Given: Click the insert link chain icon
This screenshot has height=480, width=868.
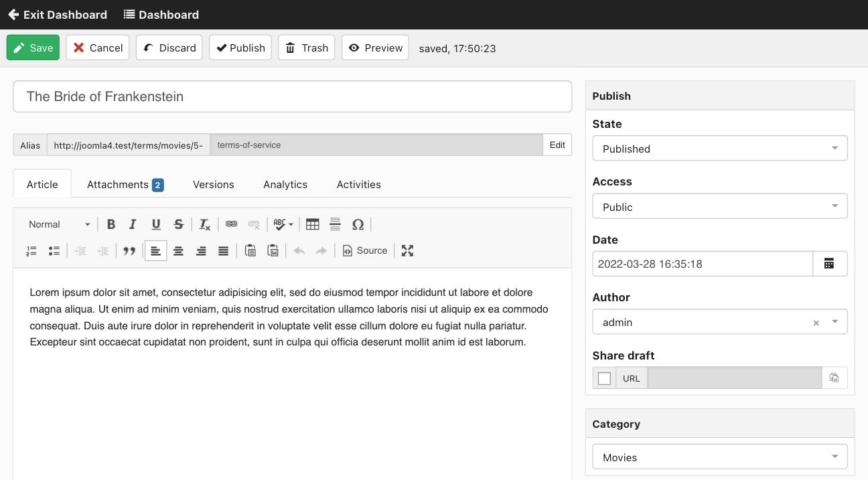Looking at the screenshot, I should point(231,224).
